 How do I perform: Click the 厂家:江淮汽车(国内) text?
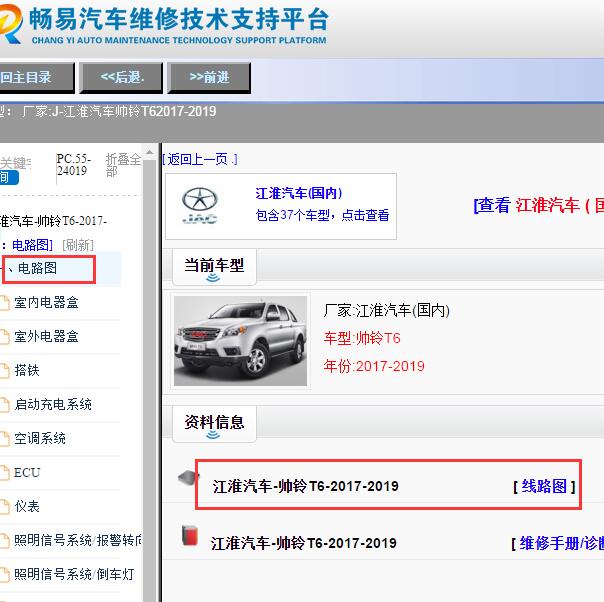pyautogui.click(x=387, y=310)
